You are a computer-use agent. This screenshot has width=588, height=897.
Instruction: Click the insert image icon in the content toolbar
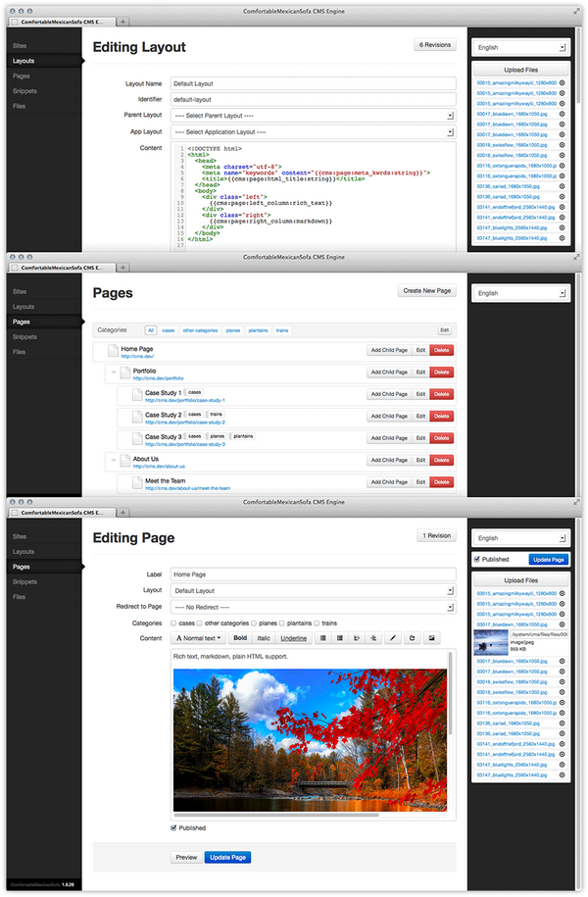432,638
